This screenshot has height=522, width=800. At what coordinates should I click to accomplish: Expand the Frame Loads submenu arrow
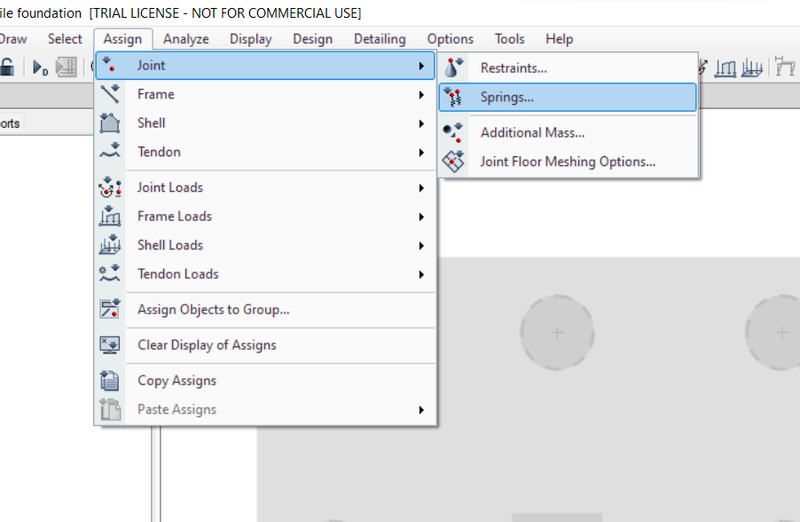[x=421, y=217]
